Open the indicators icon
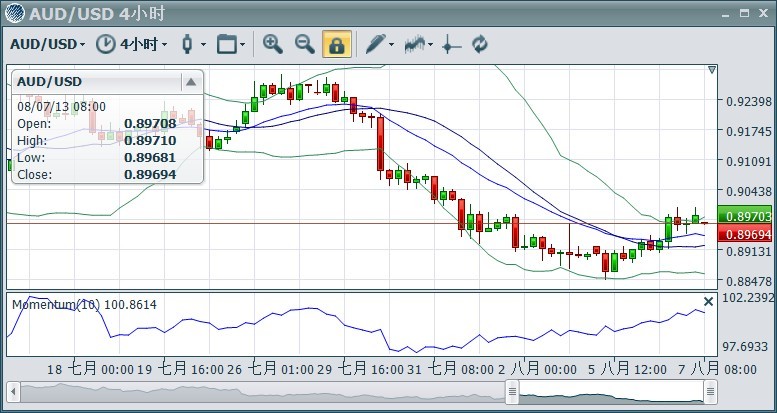This screenshot has height=413, width=777. (x=415, y=45)
